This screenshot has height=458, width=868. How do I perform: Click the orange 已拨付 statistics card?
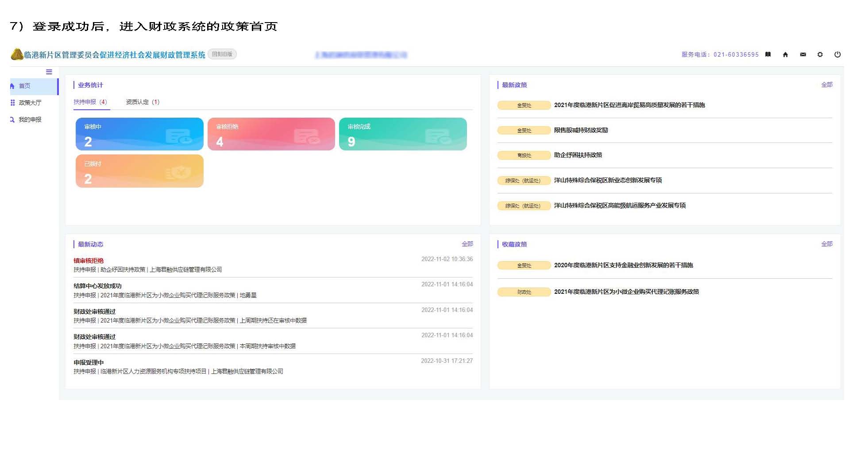pos(139,171)
